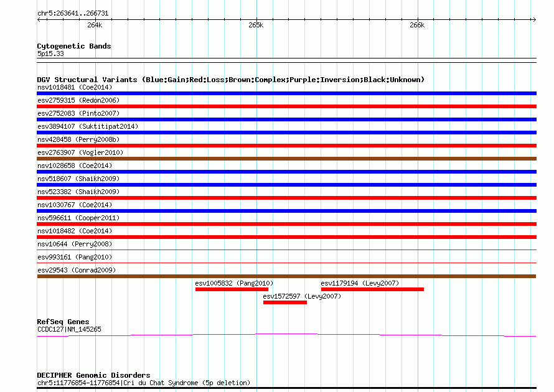Click the nsv10644 (Perry2008) variant
The height and width of the screenshot is (392, 554).
coord(286,250)
